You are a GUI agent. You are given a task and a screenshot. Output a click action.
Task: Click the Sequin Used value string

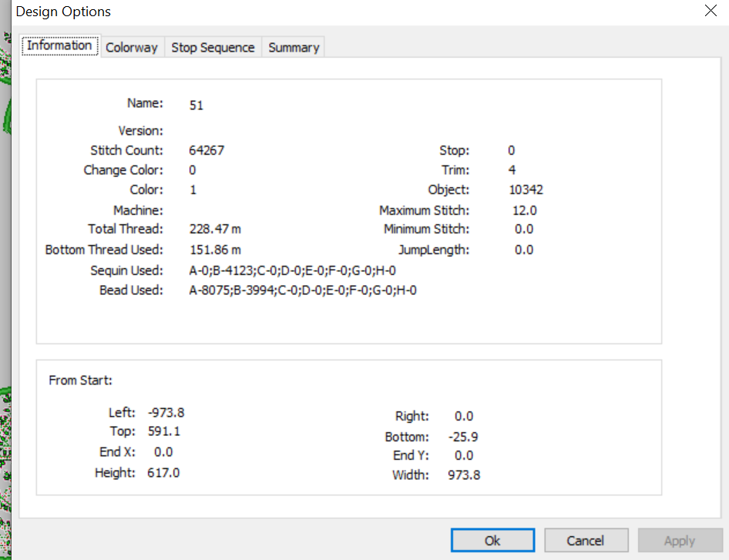292,270
